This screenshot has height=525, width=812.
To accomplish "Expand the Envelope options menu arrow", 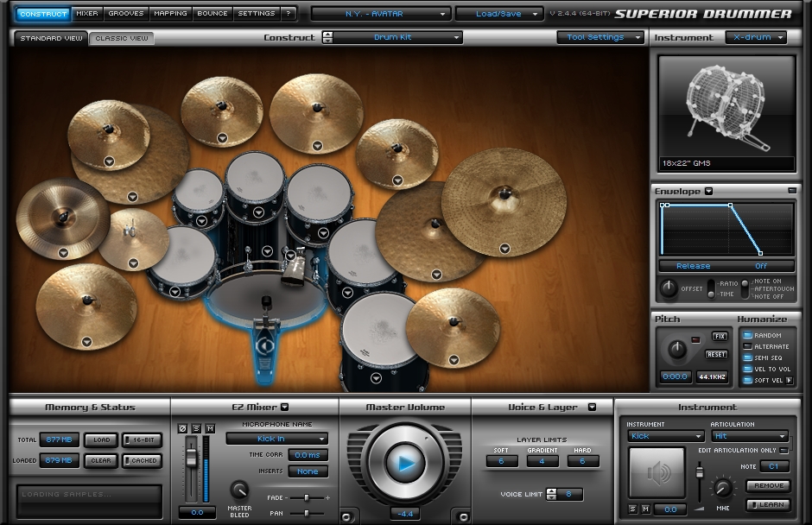I will pos(709,191).
